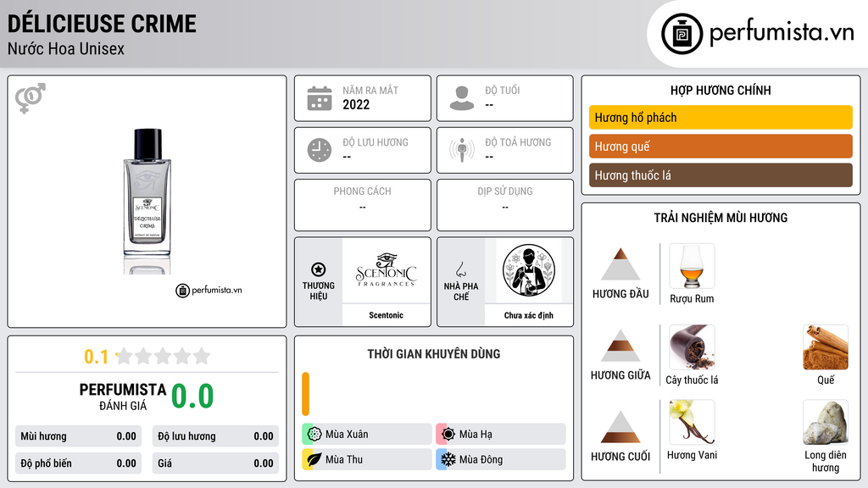Viewport: 868px width, 488px height.
Task: Click the Chưa xác định perfumer label
Action: [x=529, y=315]
